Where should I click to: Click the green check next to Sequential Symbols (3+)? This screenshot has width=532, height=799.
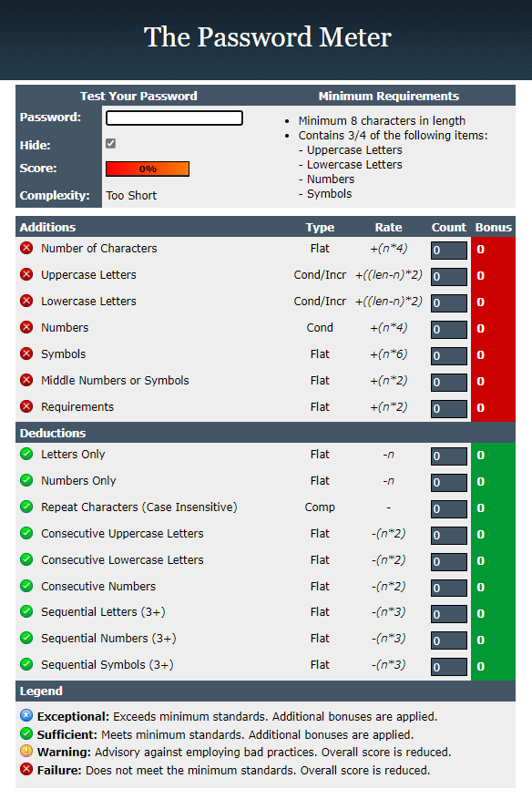pos(26,664)
